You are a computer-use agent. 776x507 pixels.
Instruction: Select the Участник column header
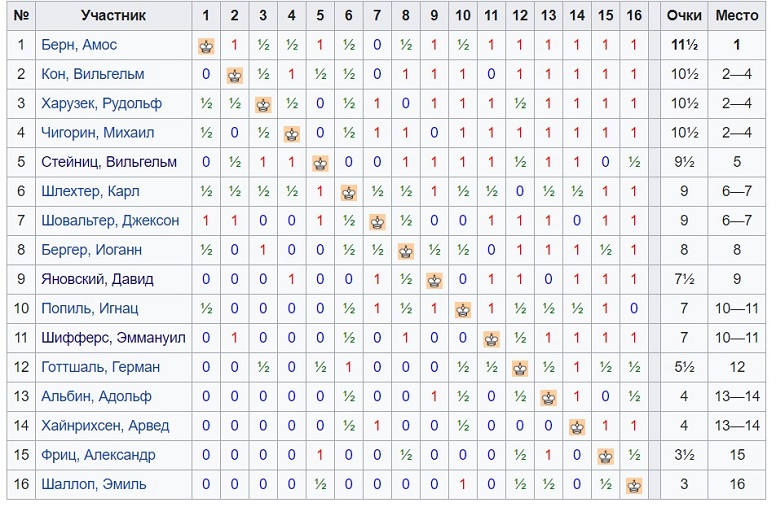[113, 15]
